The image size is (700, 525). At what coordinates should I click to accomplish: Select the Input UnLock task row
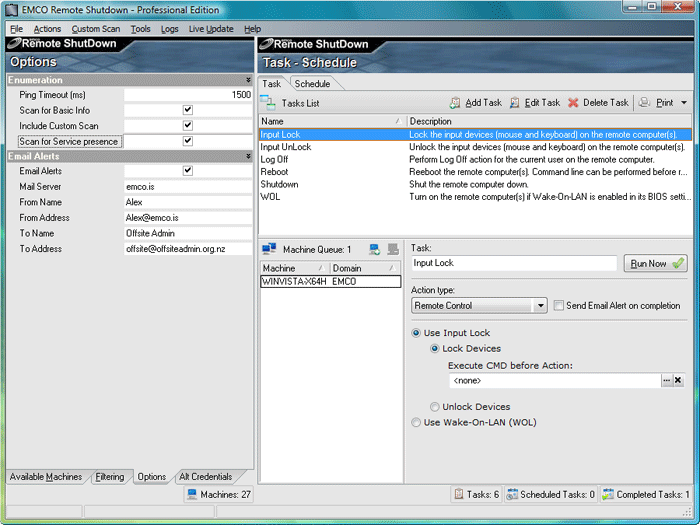(475, 147)
